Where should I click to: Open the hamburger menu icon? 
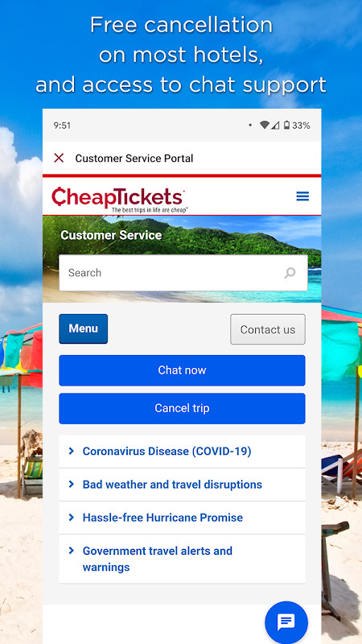pos(302,196)
